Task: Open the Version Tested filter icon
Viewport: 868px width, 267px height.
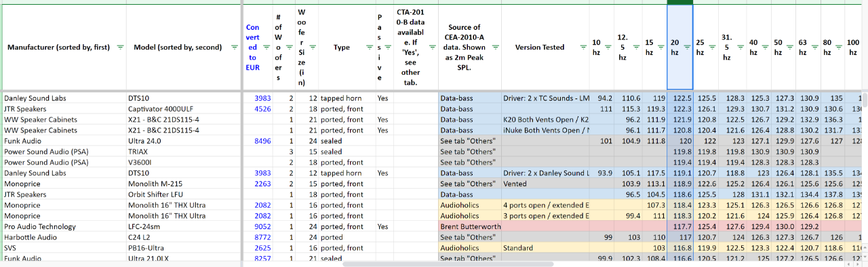Action: [x=583, y=48]
